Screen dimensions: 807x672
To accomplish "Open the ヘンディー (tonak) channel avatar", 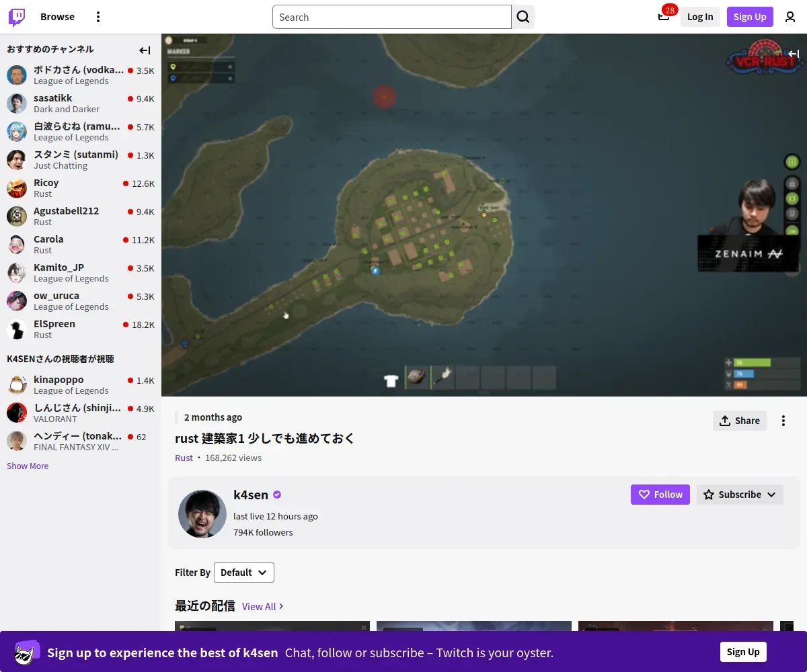I will pos(17,442).
